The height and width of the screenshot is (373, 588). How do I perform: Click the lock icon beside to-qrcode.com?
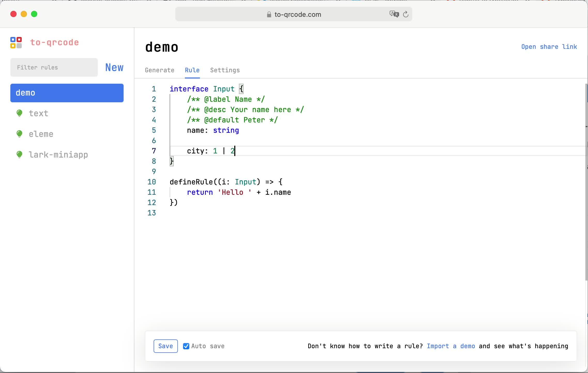[269, 14]
